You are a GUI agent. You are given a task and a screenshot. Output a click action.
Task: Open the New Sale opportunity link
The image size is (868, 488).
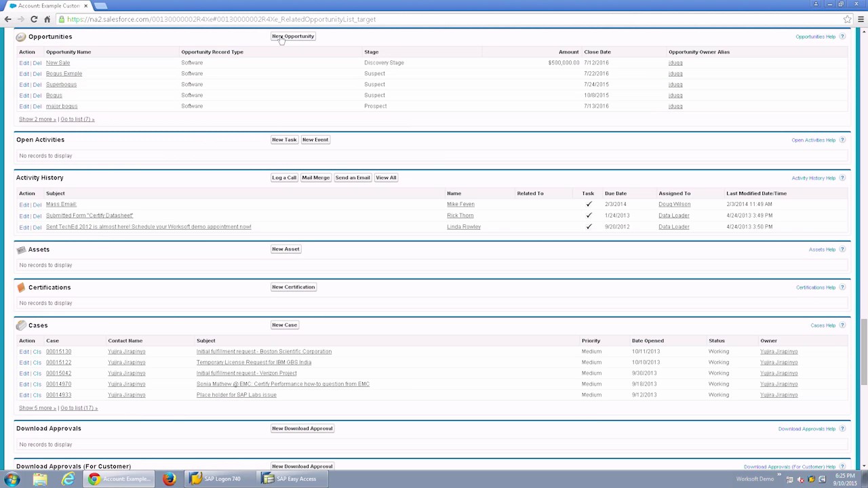click(x=58, y=63)
